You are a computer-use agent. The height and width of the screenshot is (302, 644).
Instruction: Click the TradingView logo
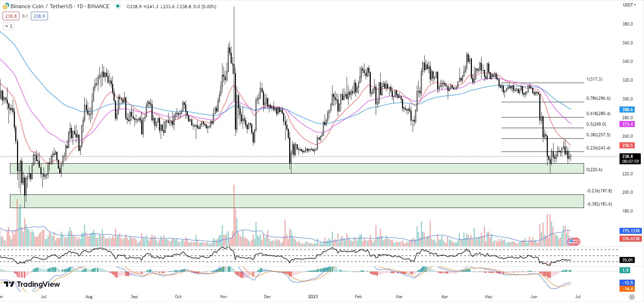tap(32, 284)
